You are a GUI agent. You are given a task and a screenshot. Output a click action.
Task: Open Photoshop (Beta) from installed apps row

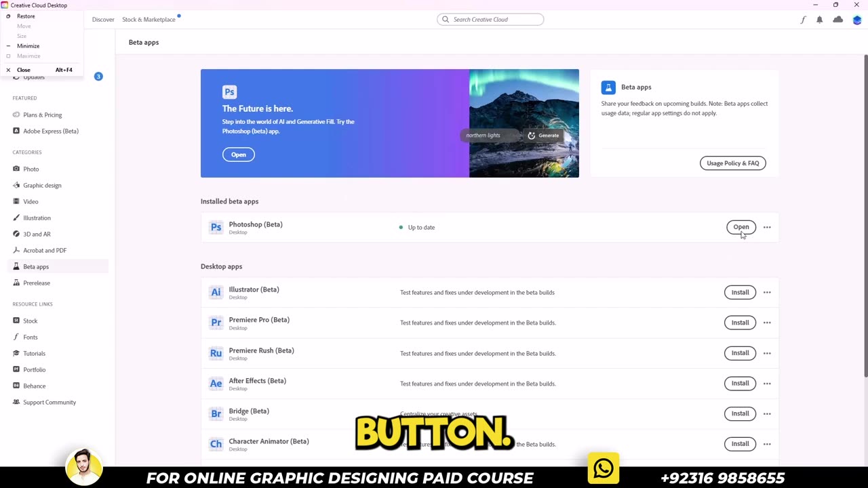coord(741,227)
